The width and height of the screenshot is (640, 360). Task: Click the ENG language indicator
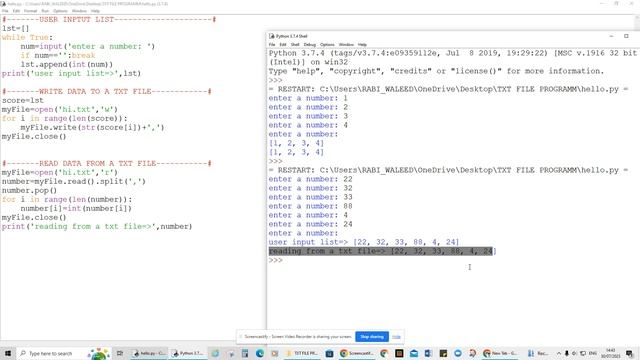point(593,353)
